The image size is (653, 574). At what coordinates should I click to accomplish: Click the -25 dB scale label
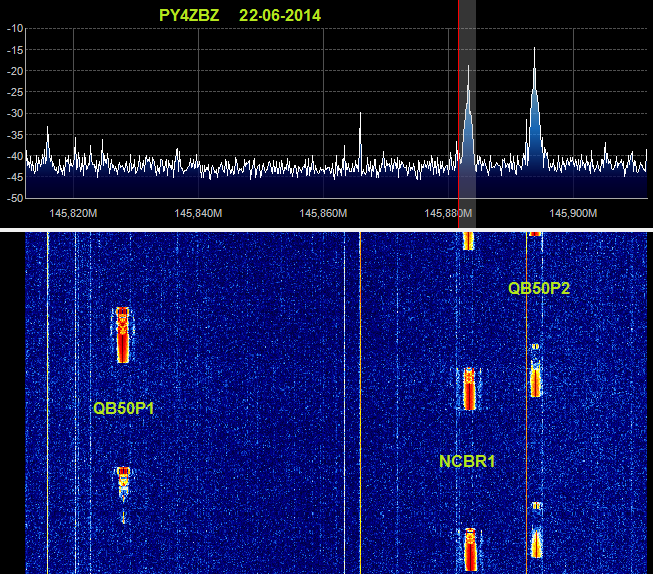click(x=15, y=92)
